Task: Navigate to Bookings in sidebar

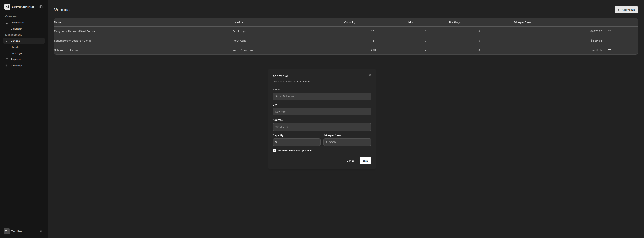Action: 16,53
